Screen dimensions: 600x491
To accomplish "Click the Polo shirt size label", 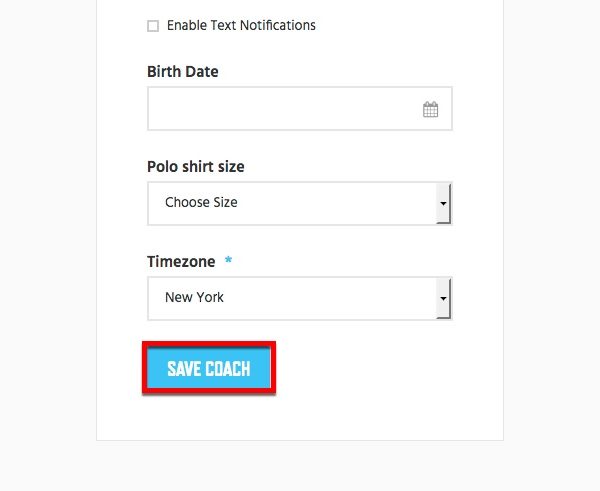I will coord(196,166).
